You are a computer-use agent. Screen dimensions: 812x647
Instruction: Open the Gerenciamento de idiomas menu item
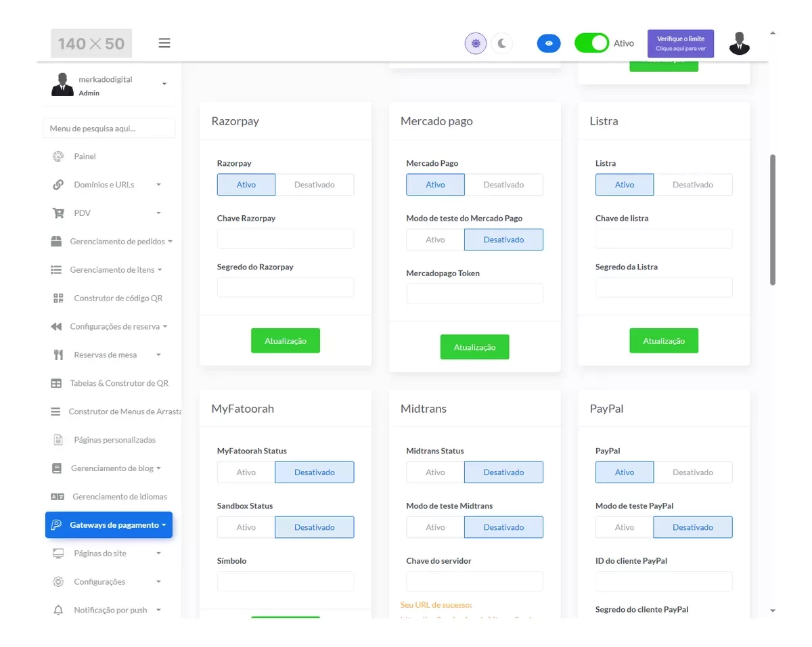click(x=119, y=497)
